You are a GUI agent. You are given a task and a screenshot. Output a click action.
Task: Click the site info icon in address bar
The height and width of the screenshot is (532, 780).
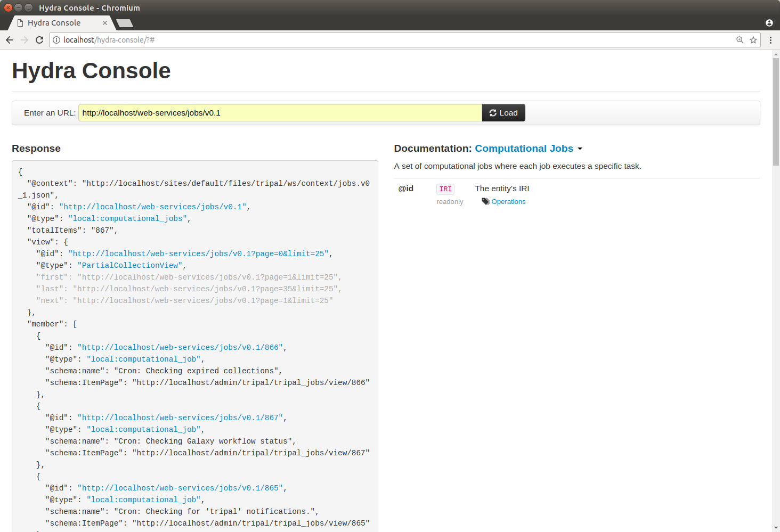click(x=56, y=40)
